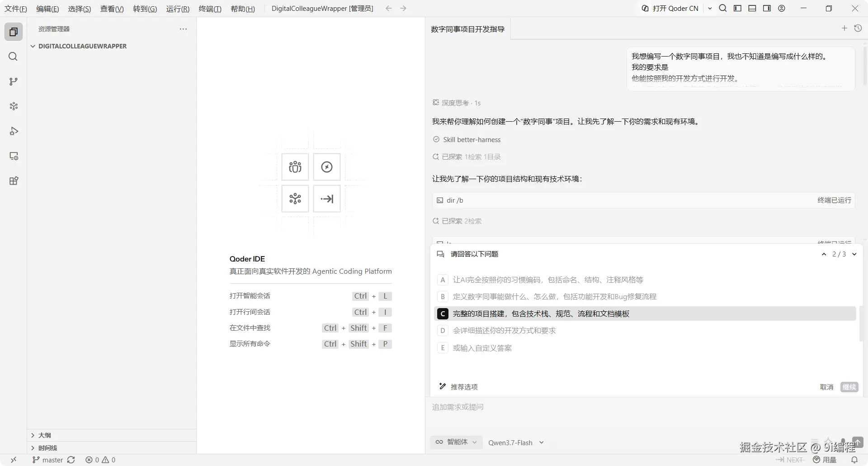This screenshot has height=466, width=868.
Task: Go forward with the title bar right arrow
Action: click(403, 8)
